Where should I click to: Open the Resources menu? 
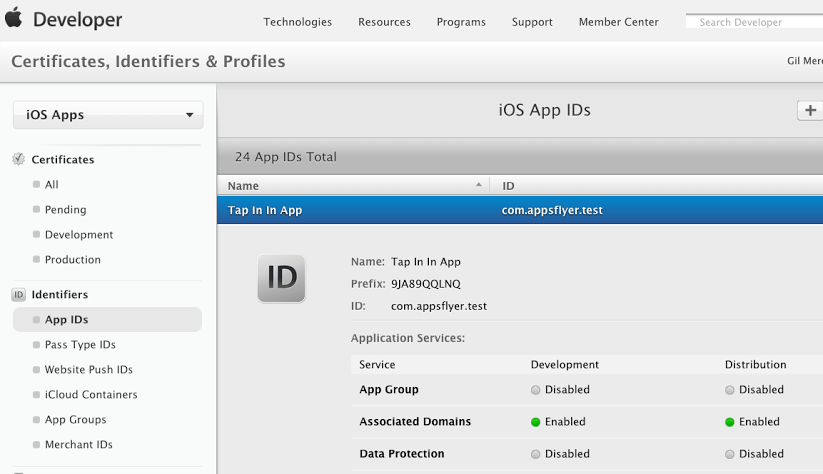coord(384,22)
